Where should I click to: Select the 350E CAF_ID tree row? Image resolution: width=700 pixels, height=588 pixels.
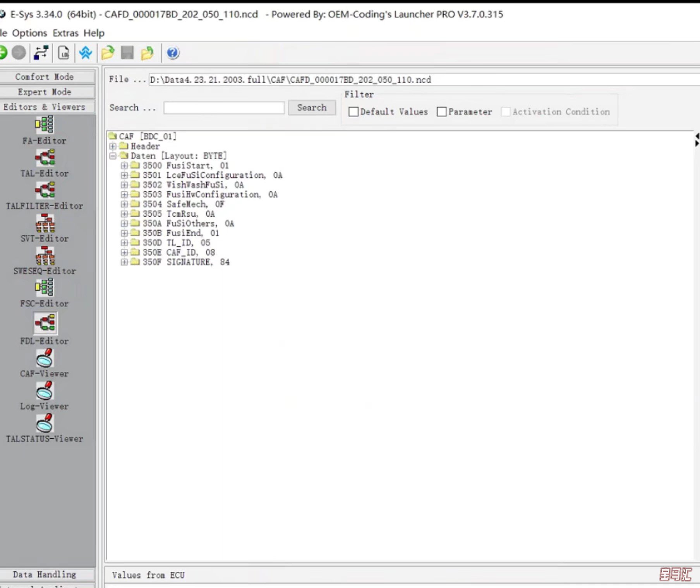(179, 252)
